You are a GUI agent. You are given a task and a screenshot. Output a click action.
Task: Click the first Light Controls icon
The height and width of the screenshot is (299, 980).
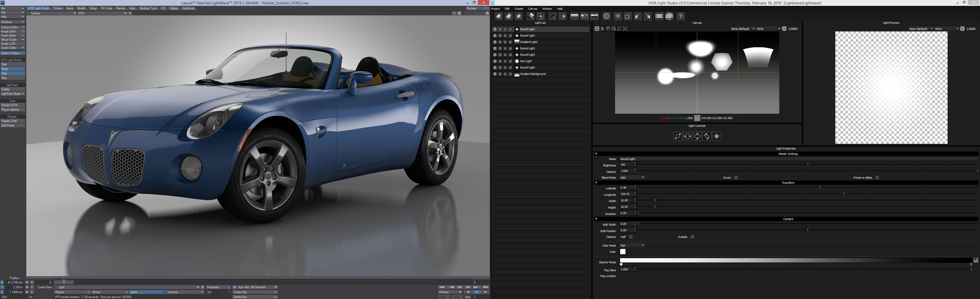pyautogui.click(x=677, y=136)
